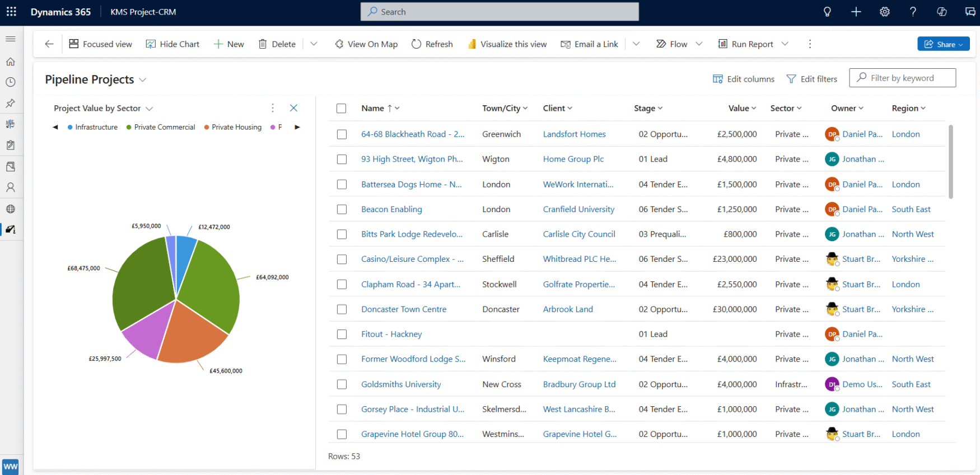
Task: Close the chart pane
Action: [x=293, y=108]
